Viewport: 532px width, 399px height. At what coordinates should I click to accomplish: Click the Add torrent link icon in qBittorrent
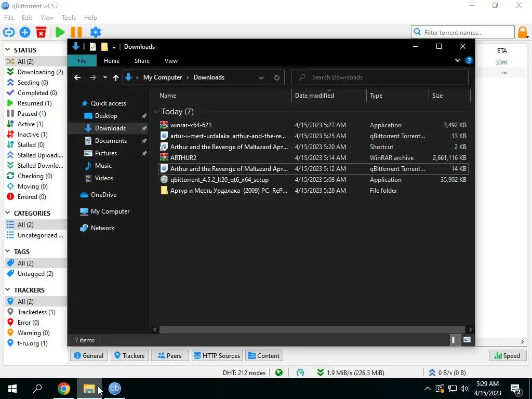pos(9,32)
